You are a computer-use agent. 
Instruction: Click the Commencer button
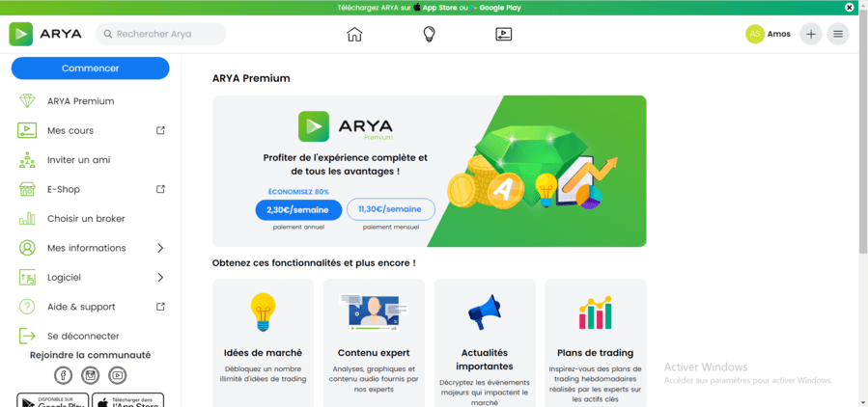[90, 68]
